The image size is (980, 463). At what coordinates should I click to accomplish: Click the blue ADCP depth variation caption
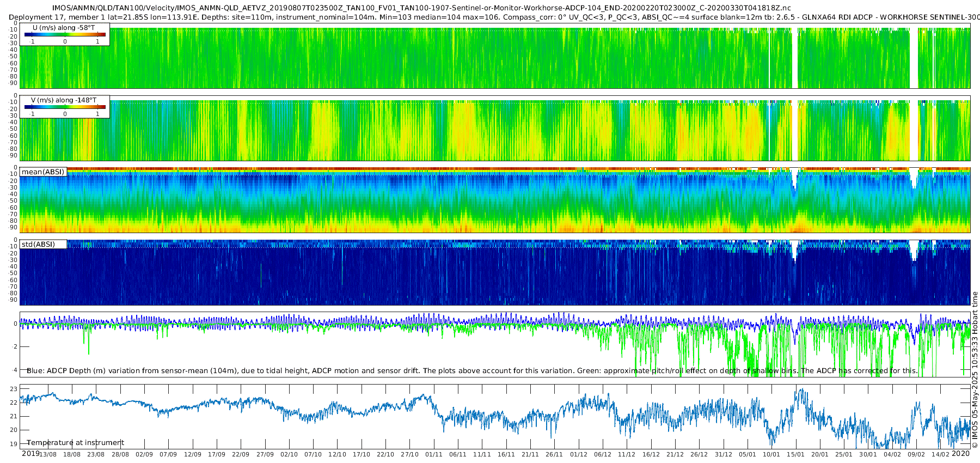(x=472, y=371)
